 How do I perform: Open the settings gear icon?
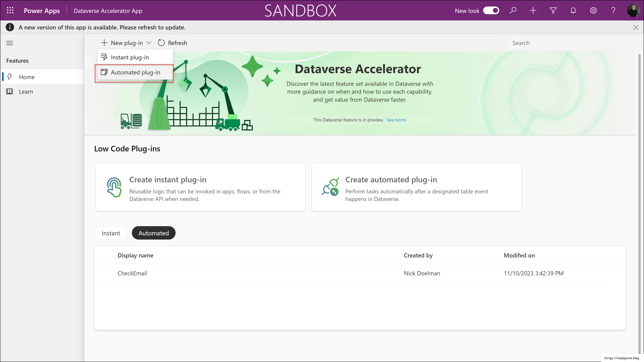(593, 10)
